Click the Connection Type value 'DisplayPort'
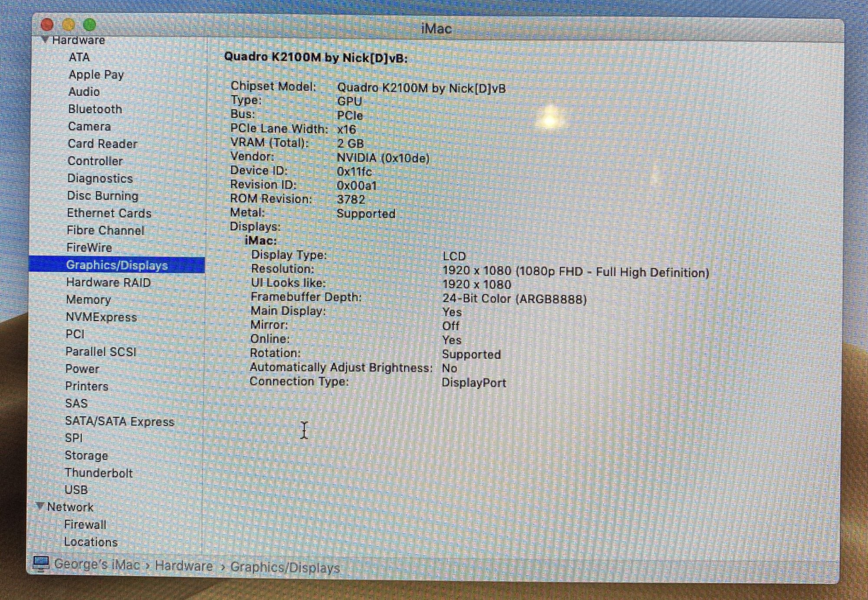 (474, 383)
